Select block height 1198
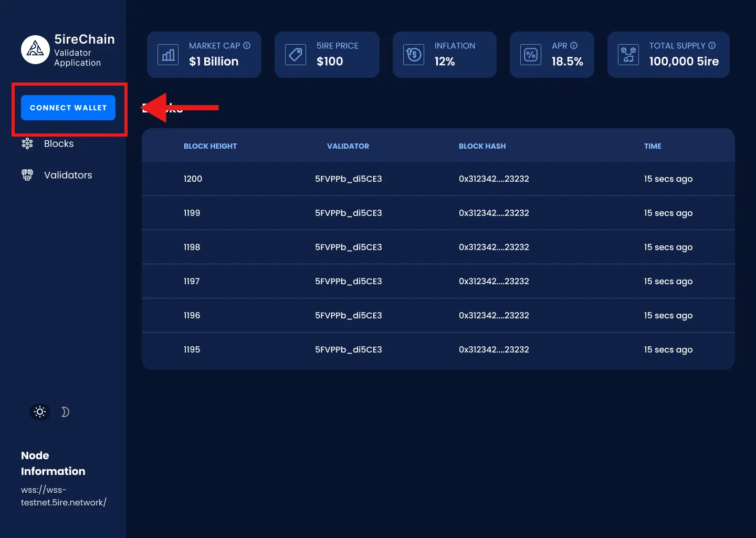Viewport: 756px width, 538px height. pyautogui.click(x=192, y=247)
